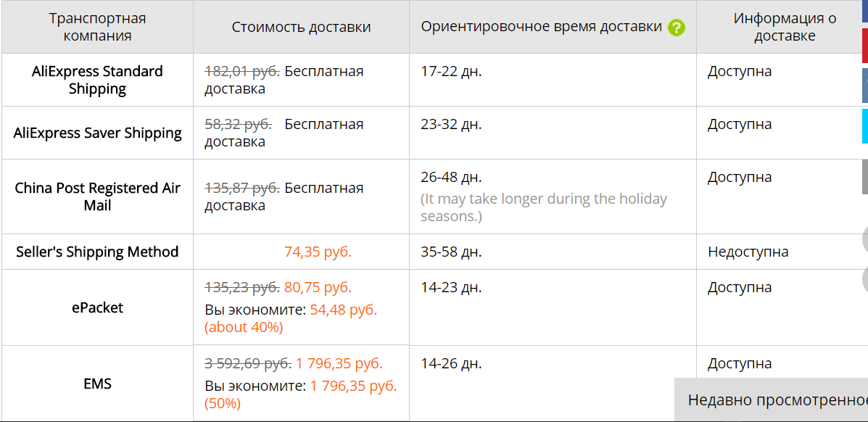Image resolution: width=868 pixels, height=422 pixels.
Task: Select the EMS shipping option
Action: coord(97,384)
